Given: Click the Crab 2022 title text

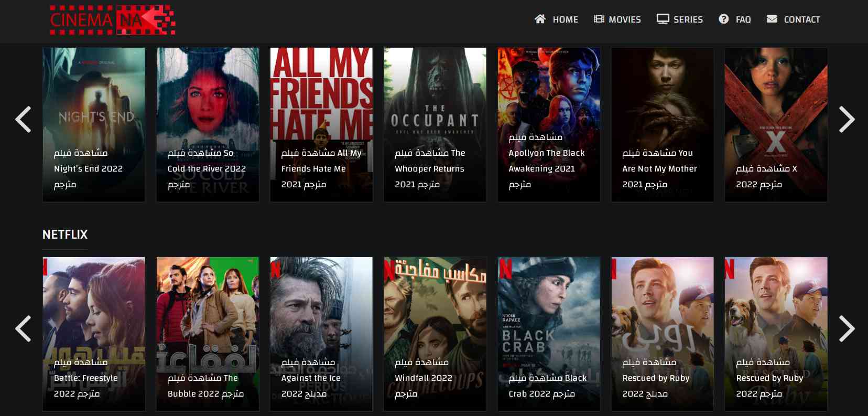Looking at the screenshot, I should click(x=529, y=394).
